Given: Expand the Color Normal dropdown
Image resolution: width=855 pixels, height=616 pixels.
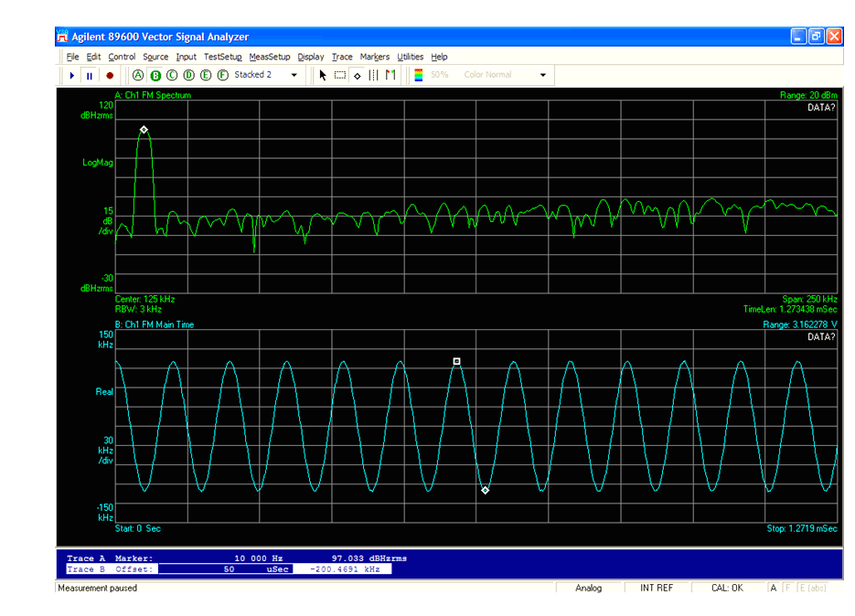Looking at the screenshot, I should [543, 75].
